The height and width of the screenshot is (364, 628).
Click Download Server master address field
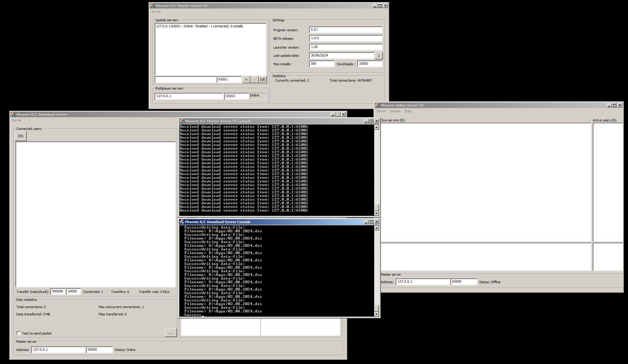pyautogui.click(x=58, y=350)
